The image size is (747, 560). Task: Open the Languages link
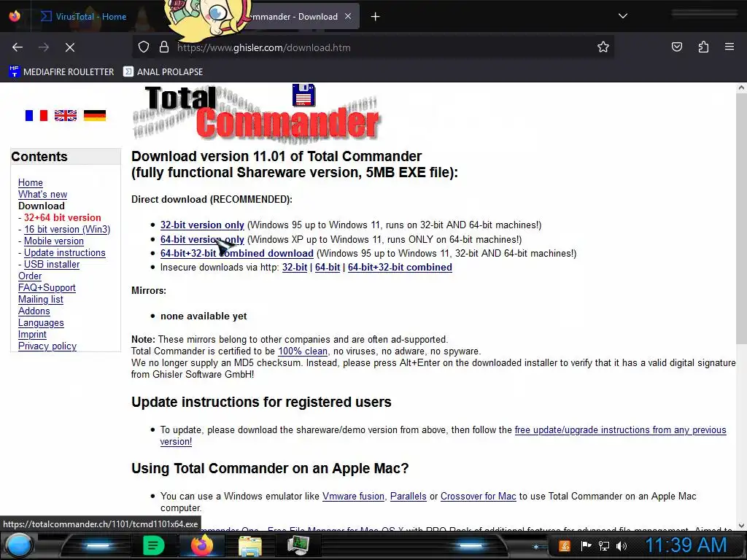pos(41,322)
